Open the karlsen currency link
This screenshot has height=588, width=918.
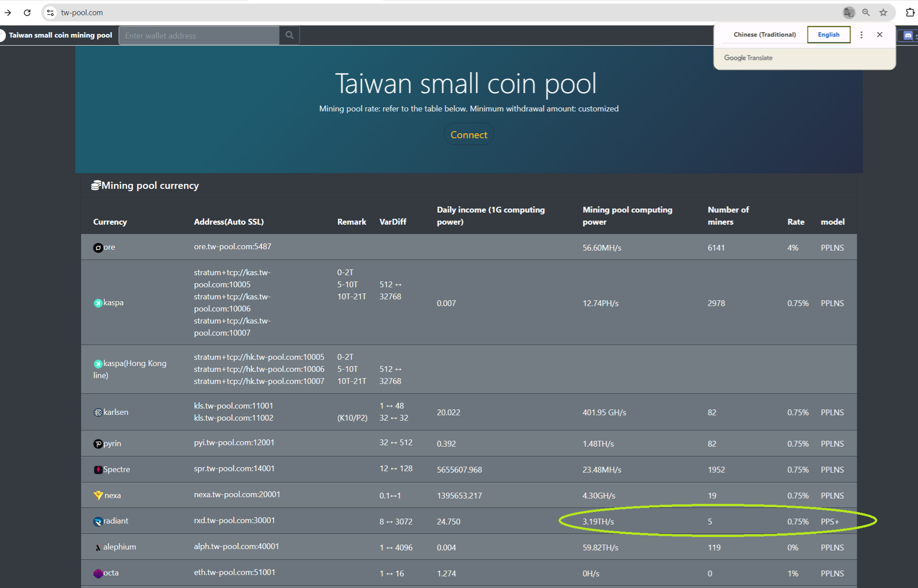click(x=116, y=412)
